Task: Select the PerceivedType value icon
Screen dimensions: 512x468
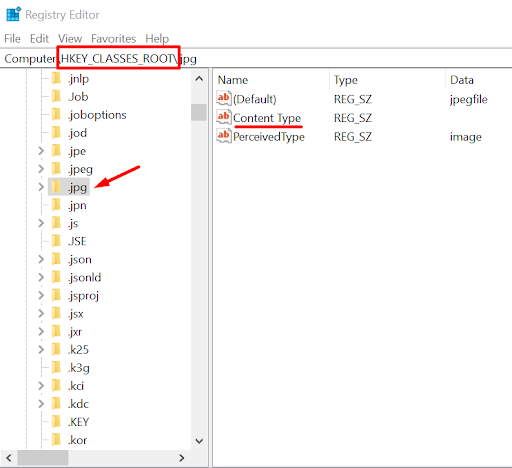Action: (x=224, y=136)
